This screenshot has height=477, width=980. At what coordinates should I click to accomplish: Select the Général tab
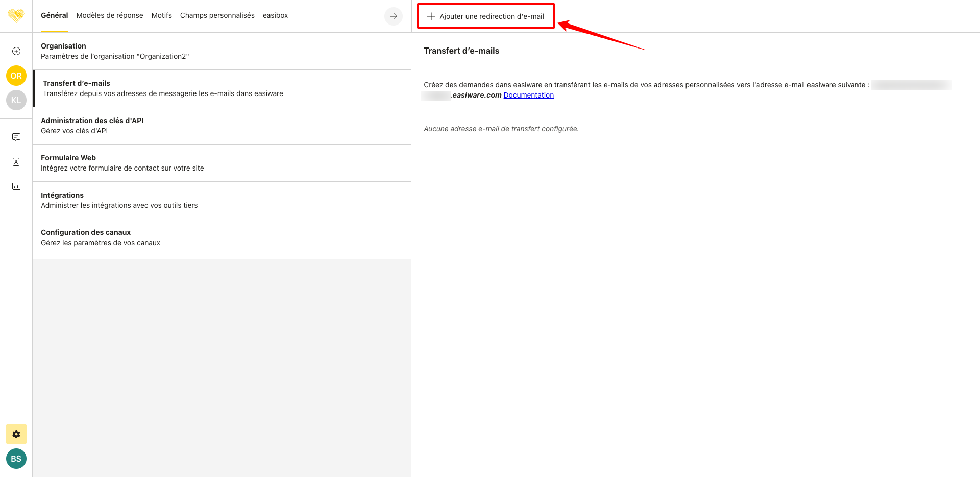pyautogui.click(x=54, y=15)
